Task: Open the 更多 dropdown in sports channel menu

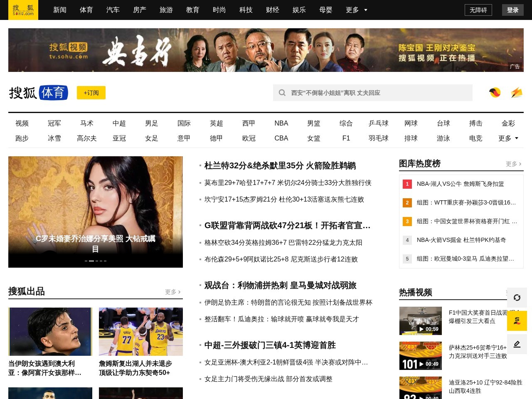Action: point(508,138)
